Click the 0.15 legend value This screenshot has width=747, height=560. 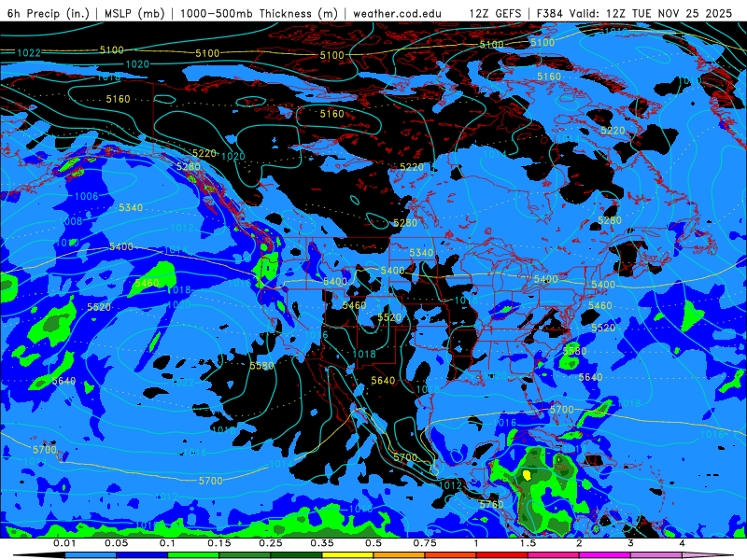[219, 543]
